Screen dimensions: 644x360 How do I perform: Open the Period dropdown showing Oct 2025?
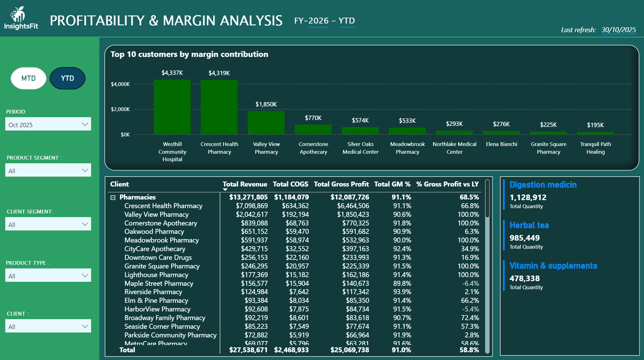coord(48,124)
